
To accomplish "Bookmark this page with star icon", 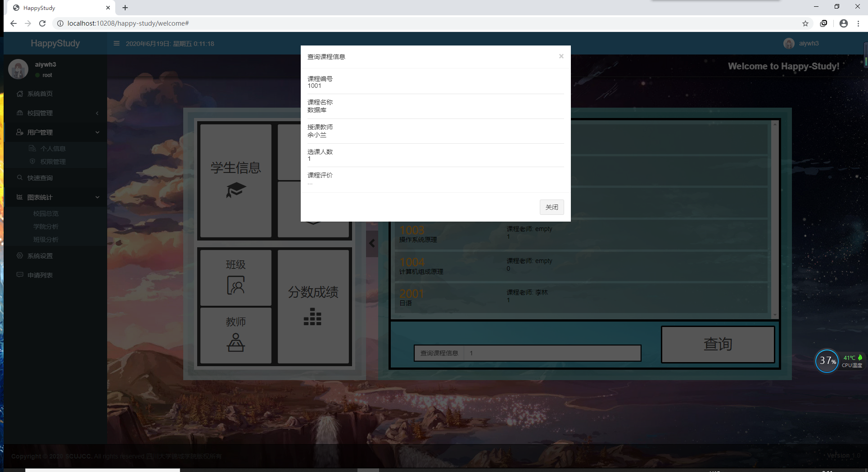I will 805,23.
